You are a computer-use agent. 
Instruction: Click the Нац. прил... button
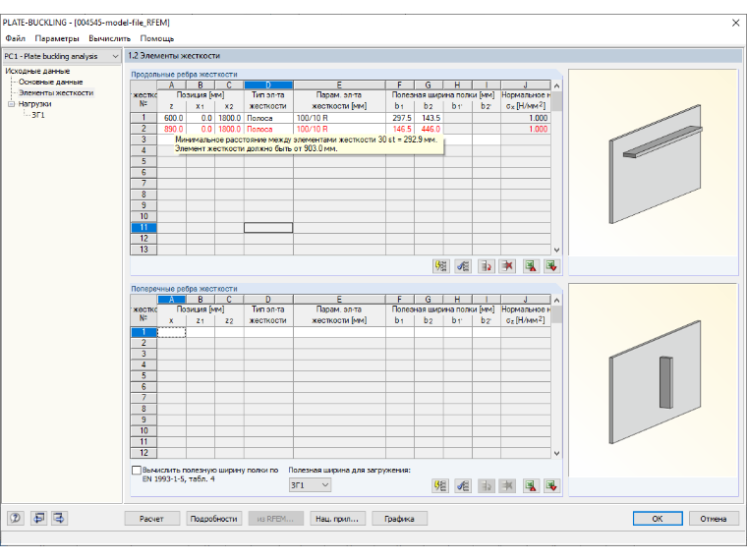tap(337, 519)
